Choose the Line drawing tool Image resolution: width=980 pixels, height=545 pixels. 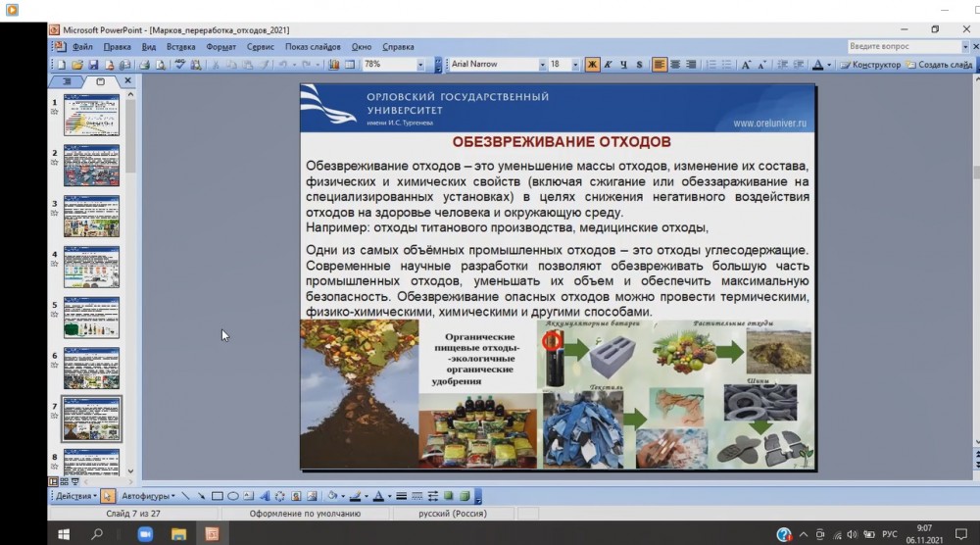(x=186, y=496)
